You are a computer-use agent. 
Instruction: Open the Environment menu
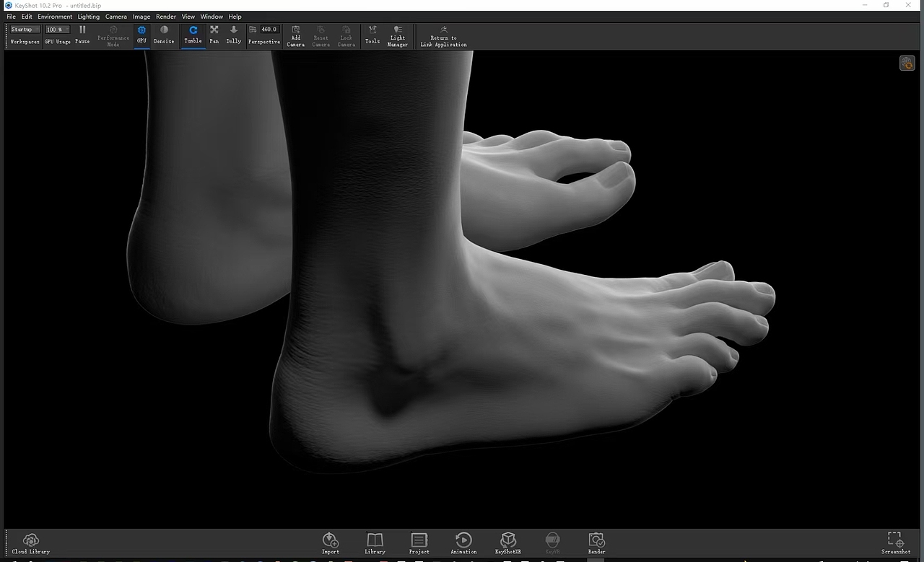click(55, 17)
